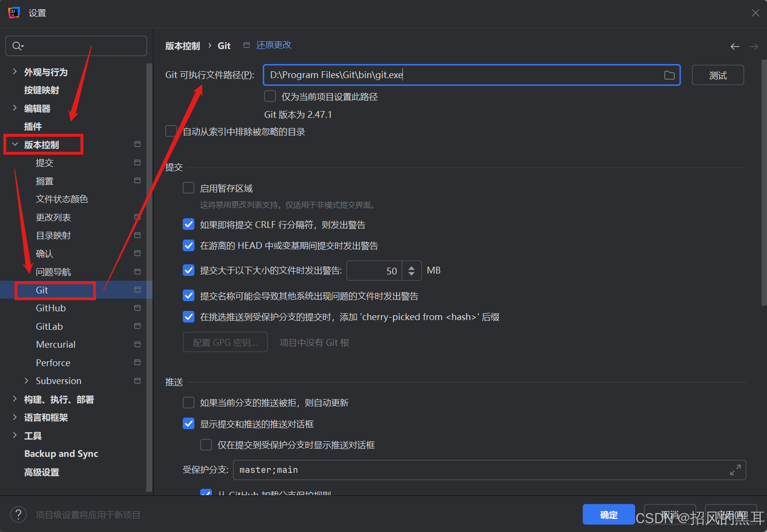The width and height of the screenshot is (767, 532).
Task: Select Perforce settings item
Action: pos(53,363)
